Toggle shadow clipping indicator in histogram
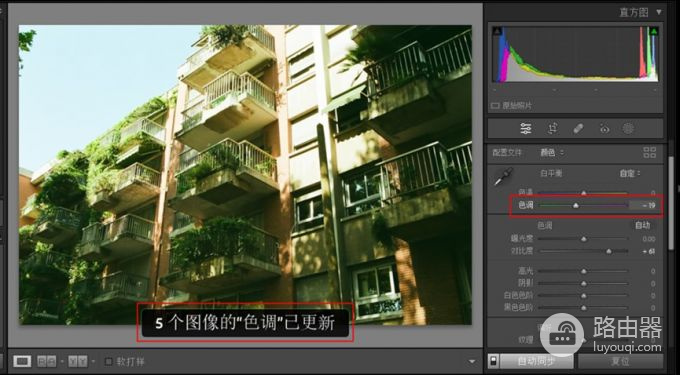680x375 pixels. click(x=497, y=31)
